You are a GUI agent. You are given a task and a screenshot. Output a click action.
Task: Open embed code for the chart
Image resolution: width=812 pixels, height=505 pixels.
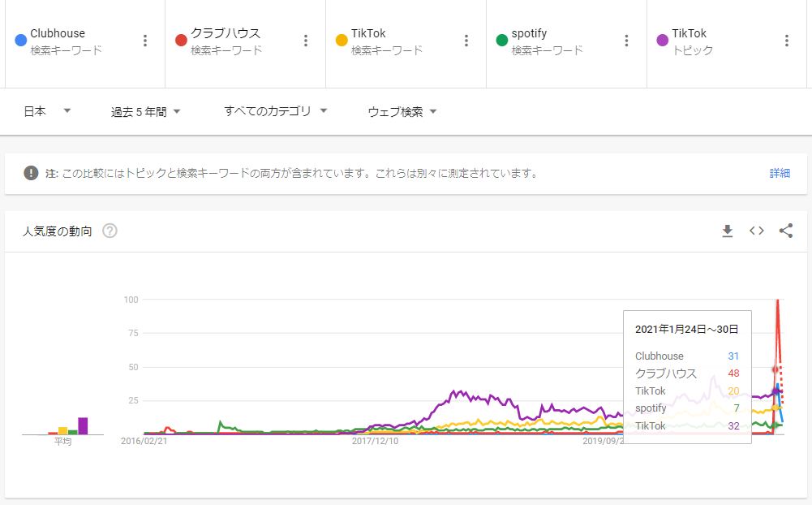757,231
